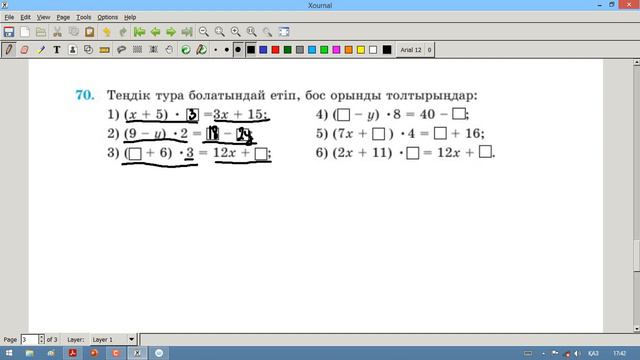The height and width of the screenshot is (360, 640).
Task: Pick the light blue color swatch
Action: (x=312, y=50)
